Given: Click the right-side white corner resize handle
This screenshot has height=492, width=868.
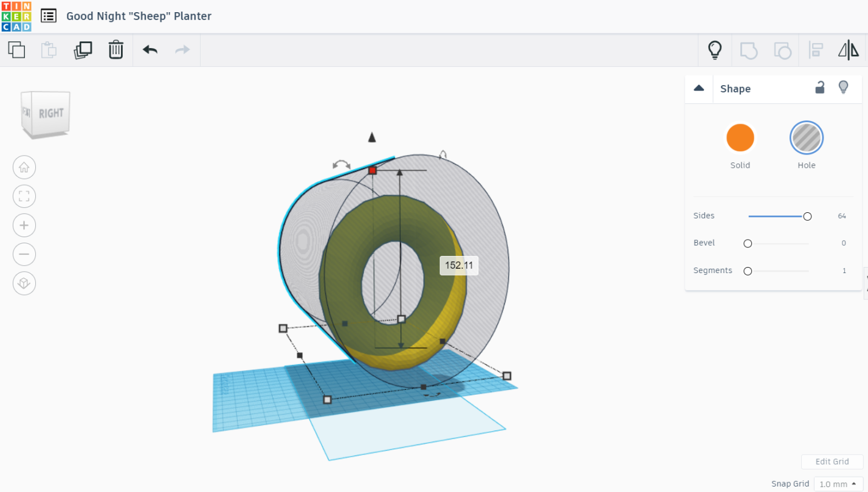Looking at the screenshot, I should pos(507,376).
